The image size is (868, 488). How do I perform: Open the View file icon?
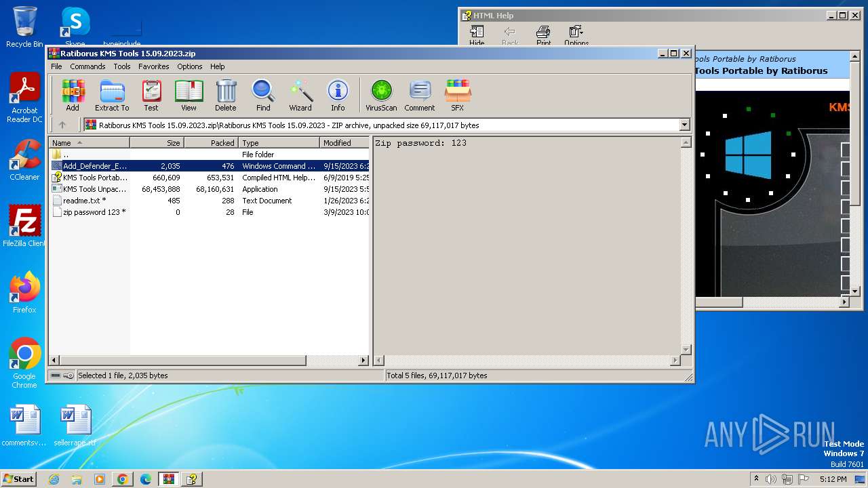(x=189, y=95)
